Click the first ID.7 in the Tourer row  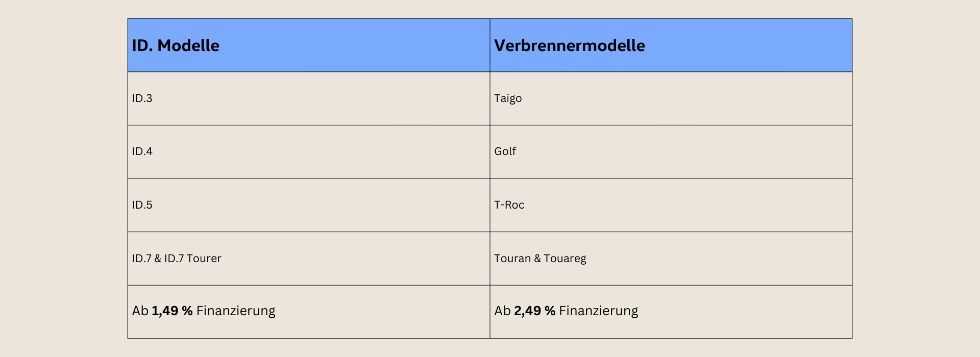pyautogui.click(x=142, y=259)
